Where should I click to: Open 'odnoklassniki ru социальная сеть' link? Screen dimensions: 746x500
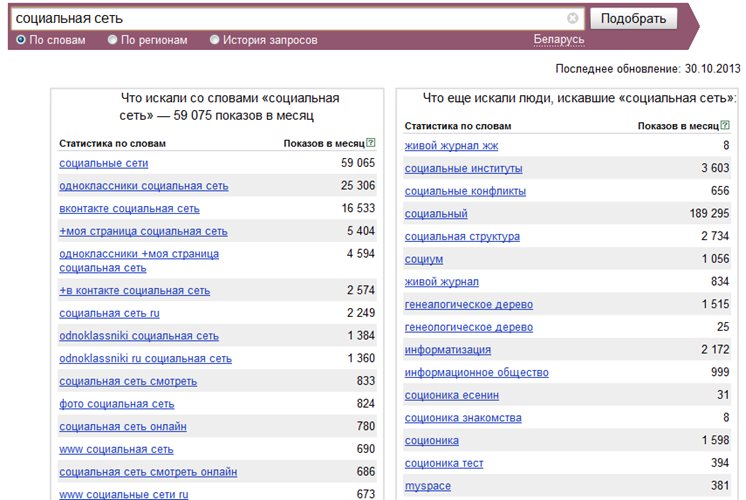[x=146, y=358]
